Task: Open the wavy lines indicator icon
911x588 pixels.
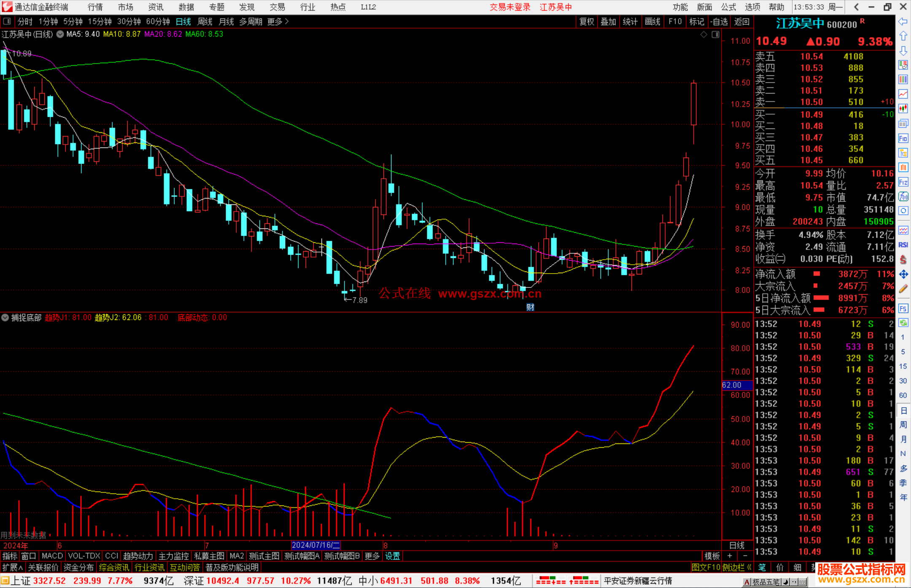Action: (x=903, y=230)
